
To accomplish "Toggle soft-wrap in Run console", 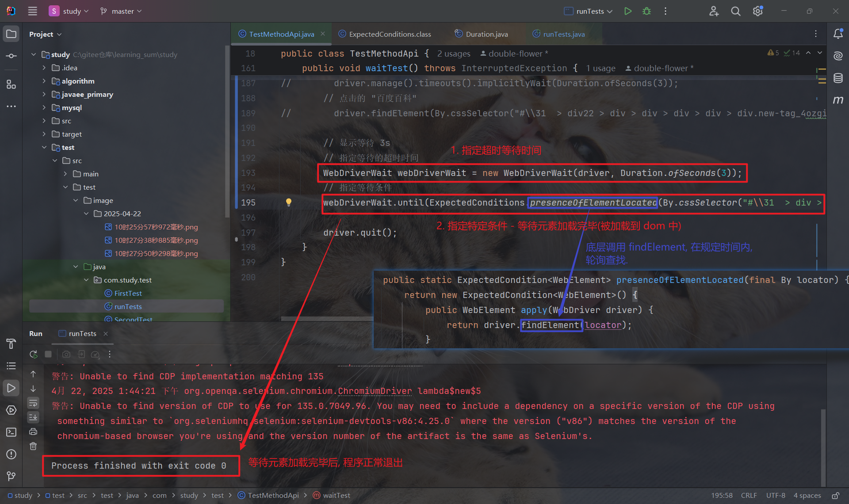I will click(33, 403).
